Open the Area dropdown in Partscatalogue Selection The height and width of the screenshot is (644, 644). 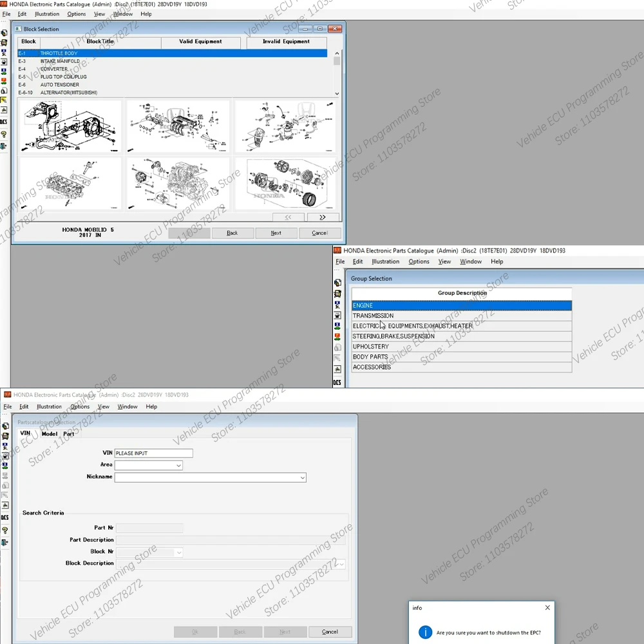[x=178, y=466]
